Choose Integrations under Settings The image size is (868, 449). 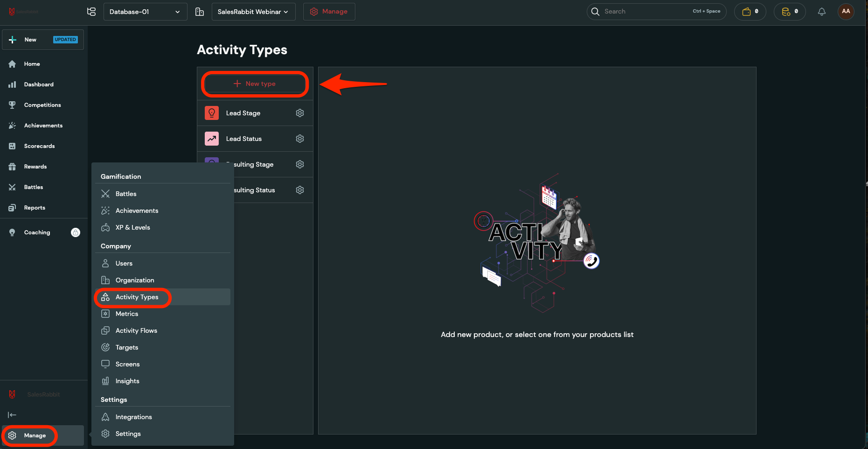pos(133,417)
